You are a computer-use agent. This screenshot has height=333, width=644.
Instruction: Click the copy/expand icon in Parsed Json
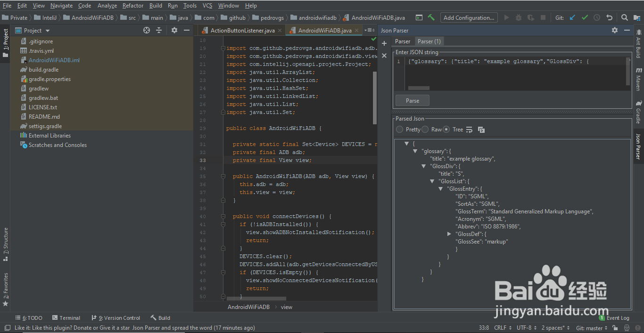481,130
